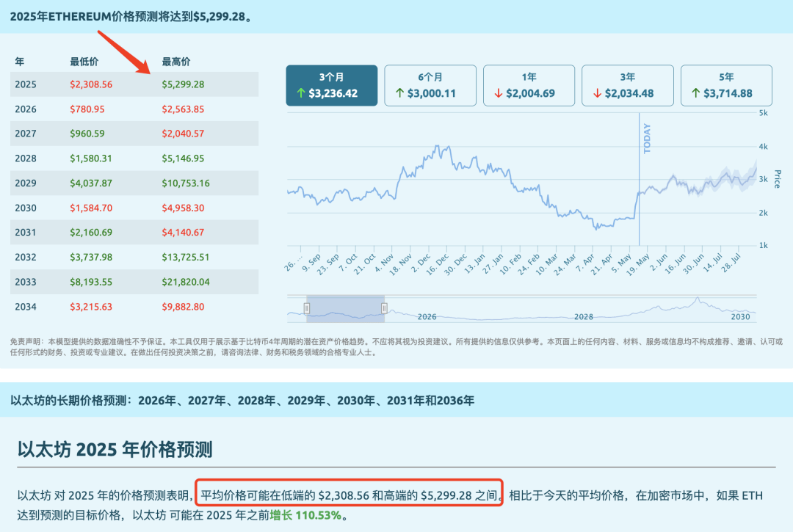
Task: Click the 以太坊 2025 年价格预测 heading
Action: point(115,449)
